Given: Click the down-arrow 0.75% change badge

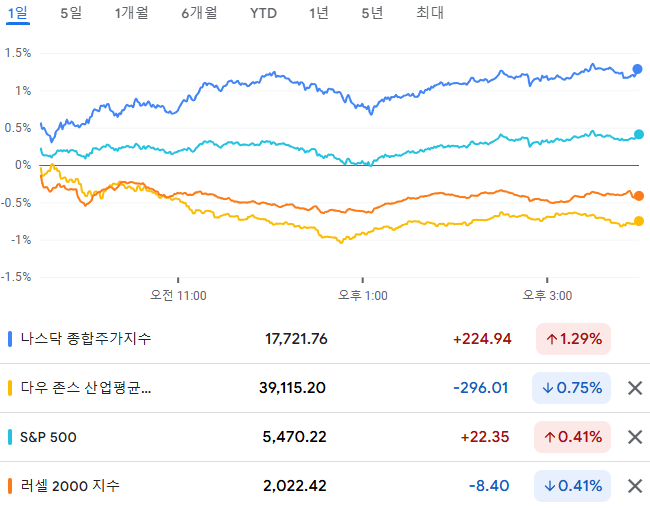Looking at the screenshot, I should 571,388.
